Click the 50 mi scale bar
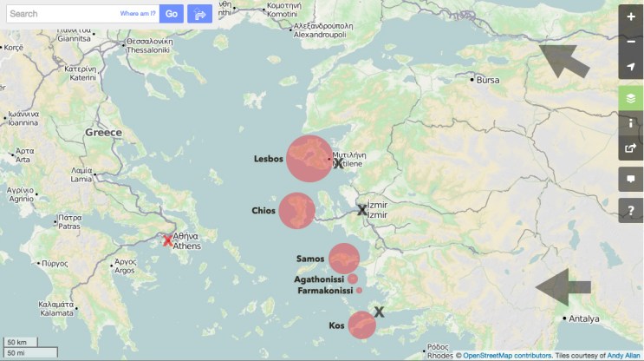 (30, 353)
